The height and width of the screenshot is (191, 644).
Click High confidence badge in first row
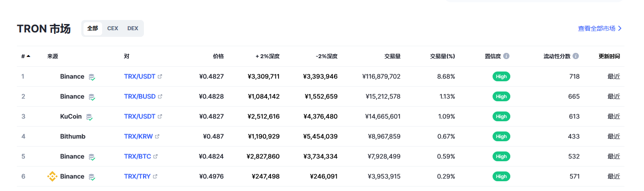pyautogui.click(x=501, y=76)
